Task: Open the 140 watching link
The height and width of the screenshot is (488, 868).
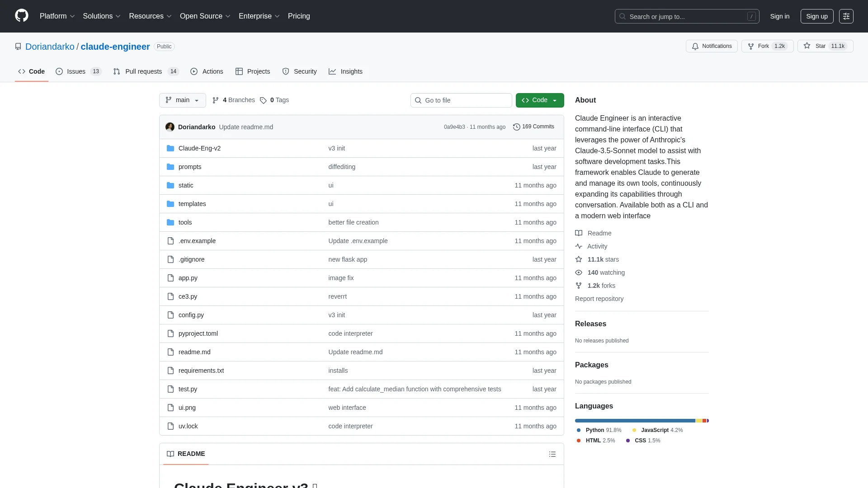Action: [x=606, y=272]
